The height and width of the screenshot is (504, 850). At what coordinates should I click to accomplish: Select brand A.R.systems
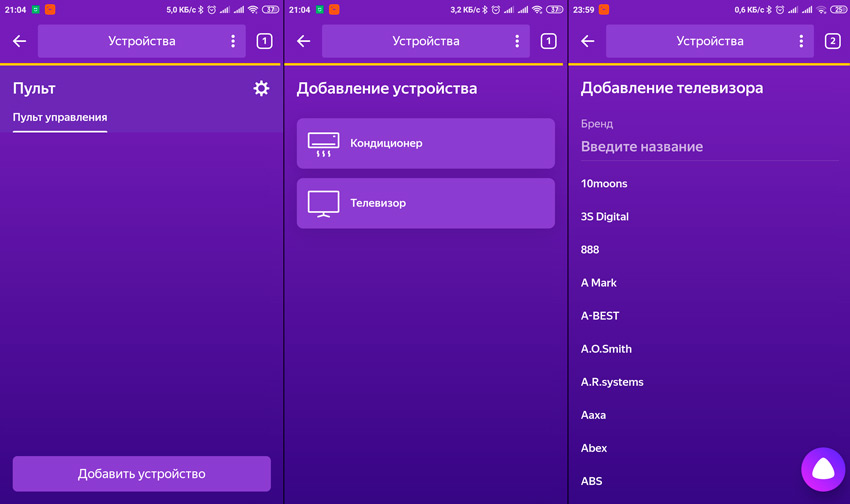(612, 382)
